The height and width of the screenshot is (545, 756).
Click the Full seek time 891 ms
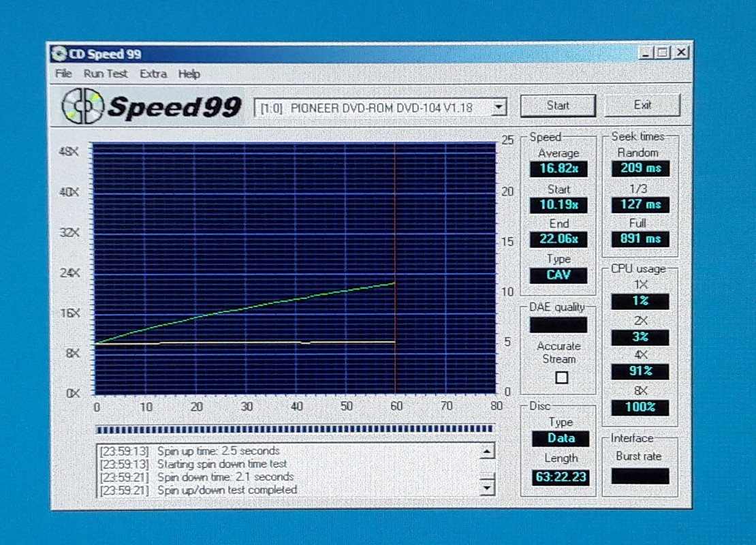640,238
